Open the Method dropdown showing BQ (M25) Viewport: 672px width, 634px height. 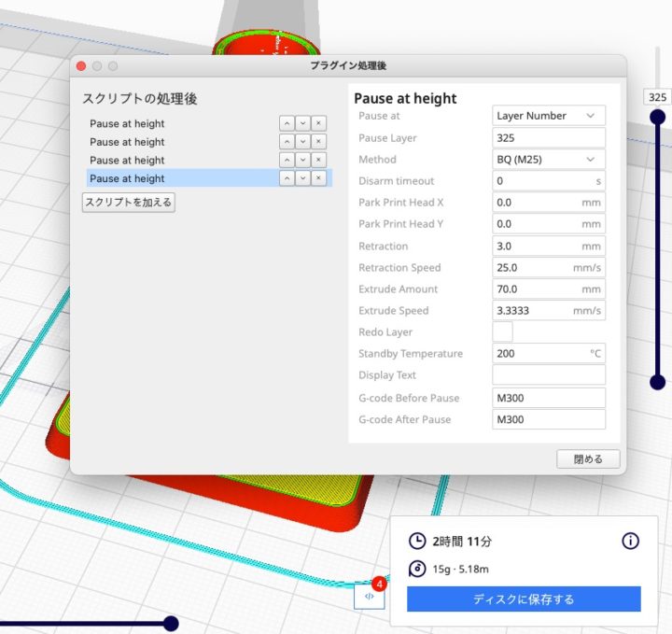coord(548,160)
